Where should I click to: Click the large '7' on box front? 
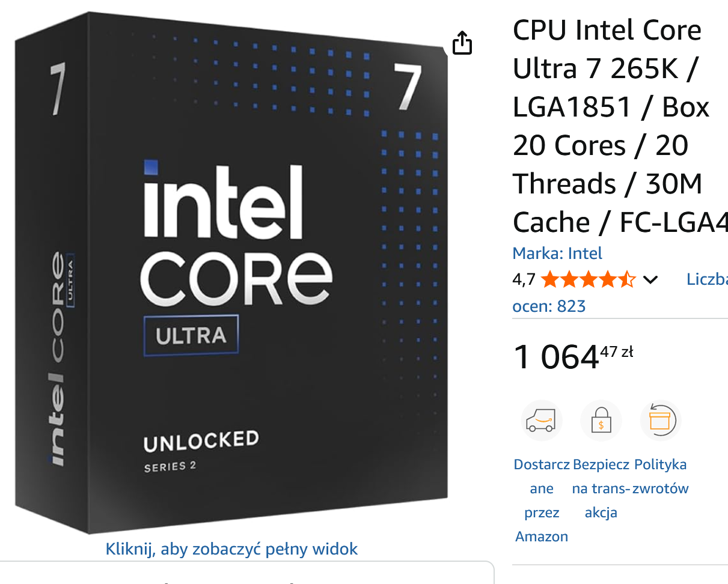click(406, 86)
